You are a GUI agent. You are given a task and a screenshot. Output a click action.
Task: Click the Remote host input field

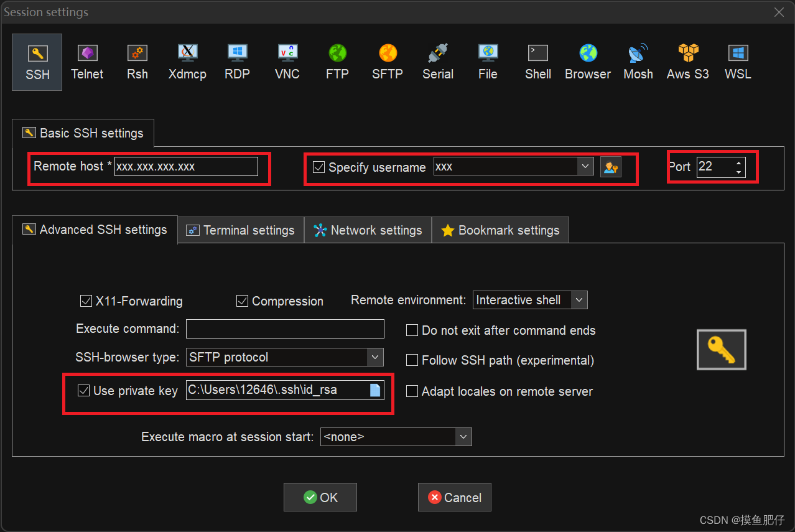point(185,167)
